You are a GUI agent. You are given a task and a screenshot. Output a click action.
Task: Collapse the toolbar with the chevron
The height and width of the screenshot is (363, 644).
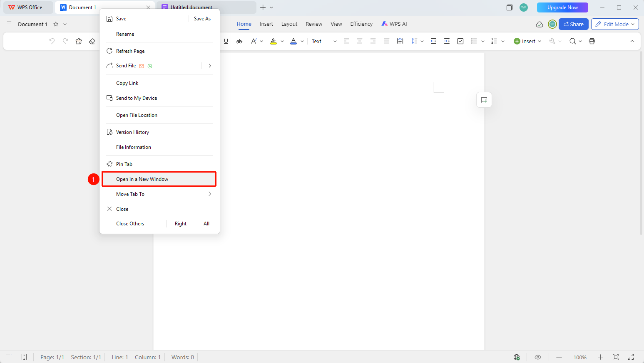click(632, 41)
